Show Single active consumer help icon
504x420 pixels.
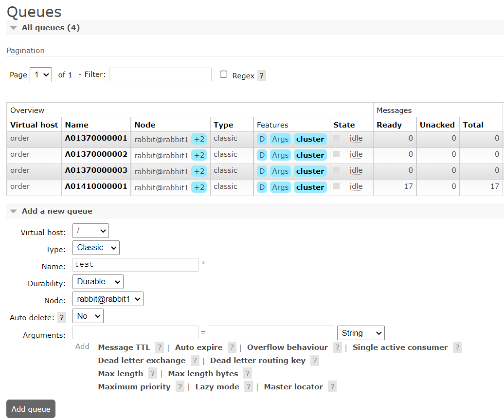click(x=457, y=347)
